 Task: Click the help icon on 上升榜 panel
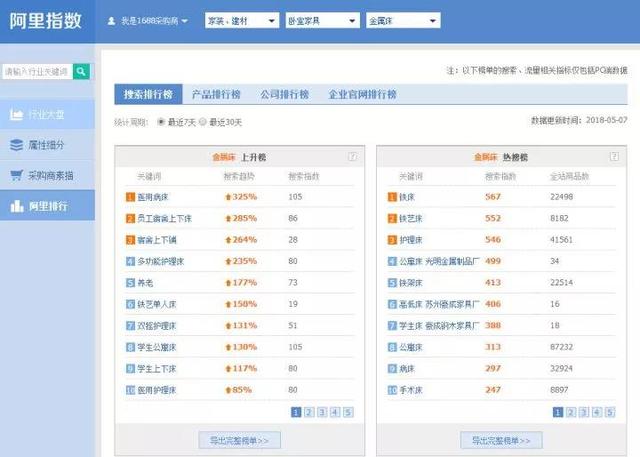point(352,157)
